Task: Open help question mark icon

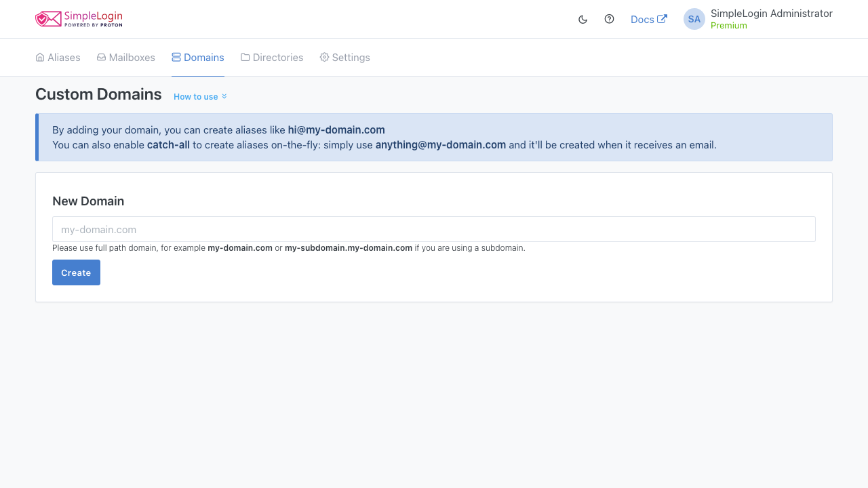Action: pyautogui.click(x=609, y=19)
